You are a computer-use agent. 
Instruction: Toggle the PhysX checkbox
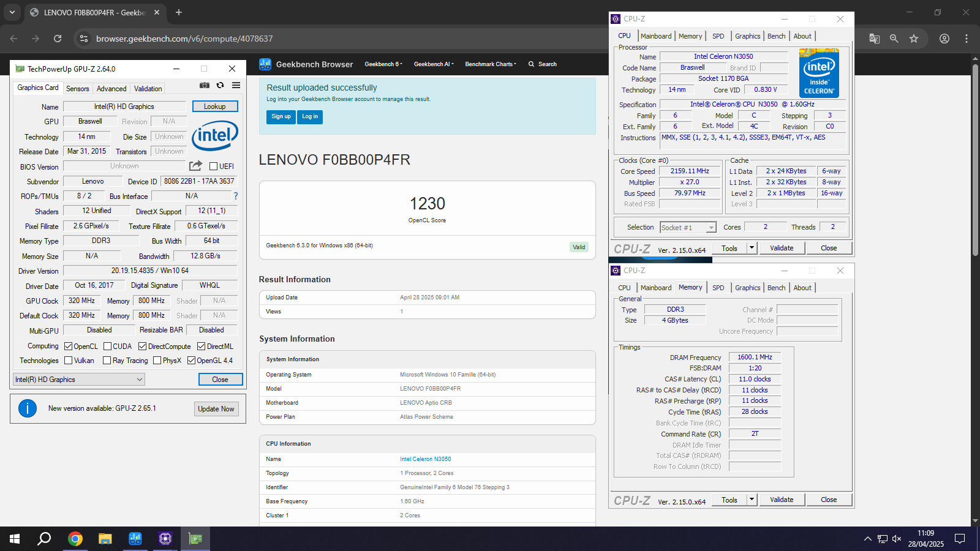coord(157,361)
